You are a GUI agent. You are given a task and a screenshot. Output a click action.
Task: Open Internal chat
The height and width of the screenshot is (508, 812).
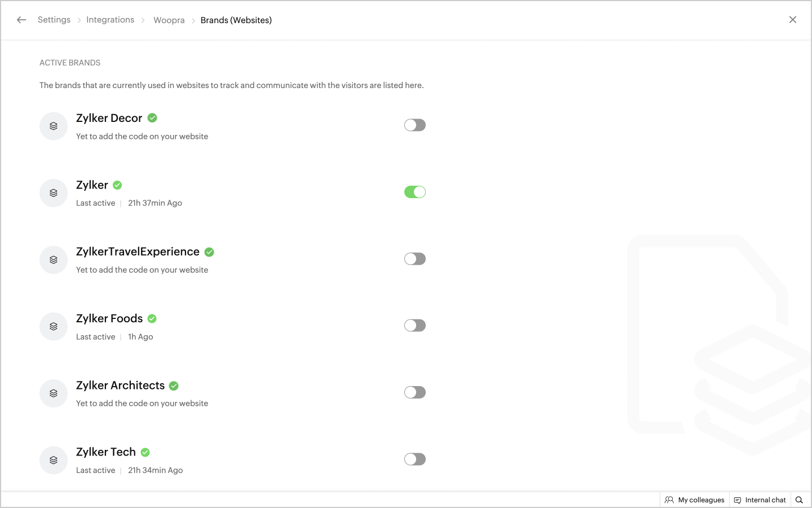[760, 500]
